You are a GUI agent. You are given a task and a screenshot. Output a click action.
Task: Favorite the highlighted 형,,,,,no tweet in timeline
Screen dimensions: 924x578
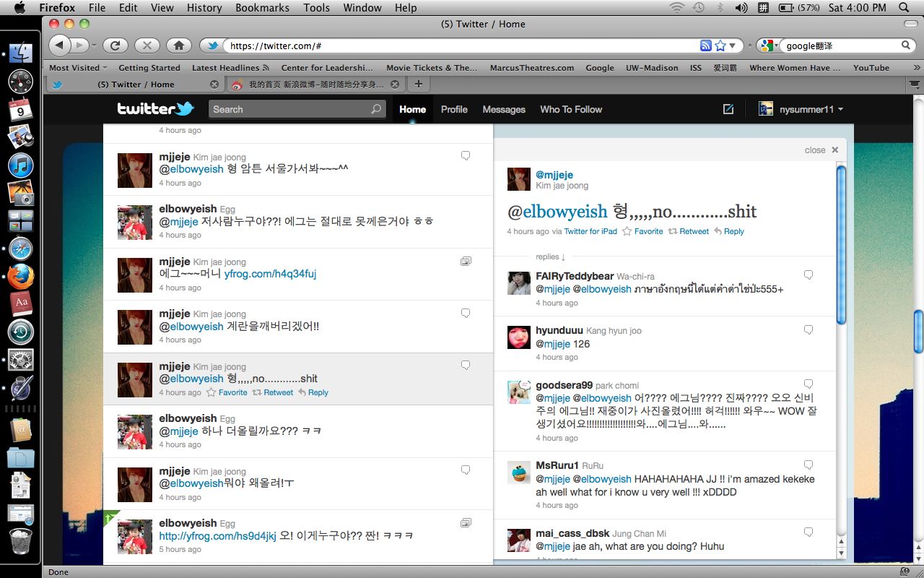pyautogui.click(x=227, y=392)
